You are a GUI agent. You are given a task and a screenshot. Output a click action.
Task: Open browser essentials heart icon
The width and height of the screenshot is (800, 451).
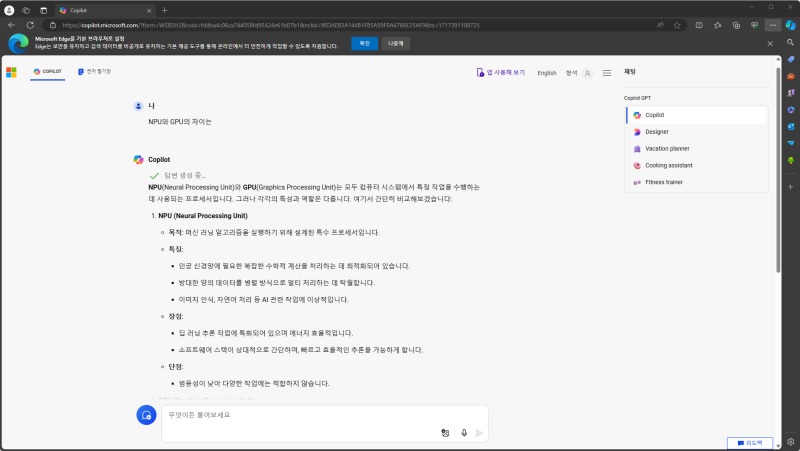[x=754, y=25]
